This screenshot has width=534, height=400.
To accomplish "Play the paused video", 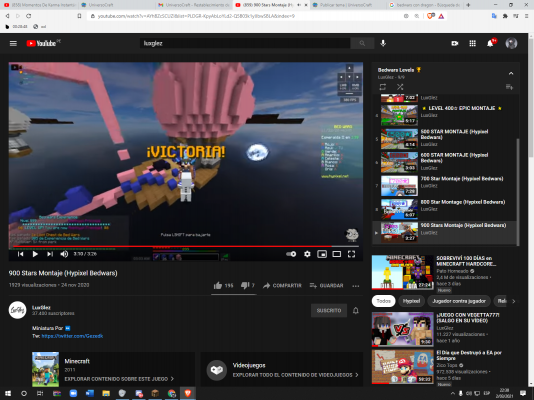I will point(35,254).
